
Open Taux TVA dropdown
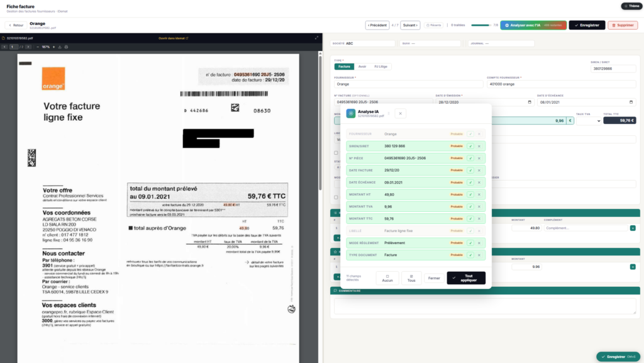pyautogui.click(x=589, y=121)
